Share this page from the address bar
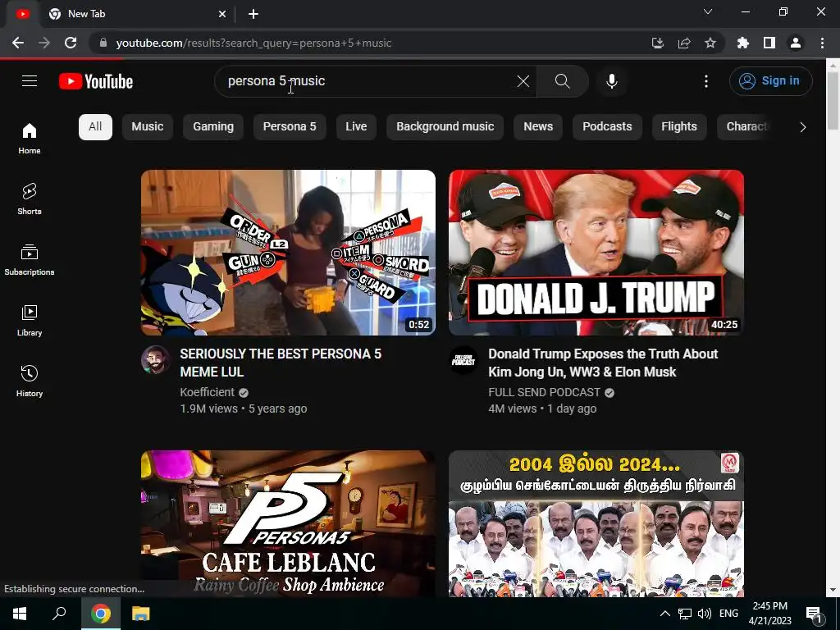840x630 pixels. pos(684,43)
